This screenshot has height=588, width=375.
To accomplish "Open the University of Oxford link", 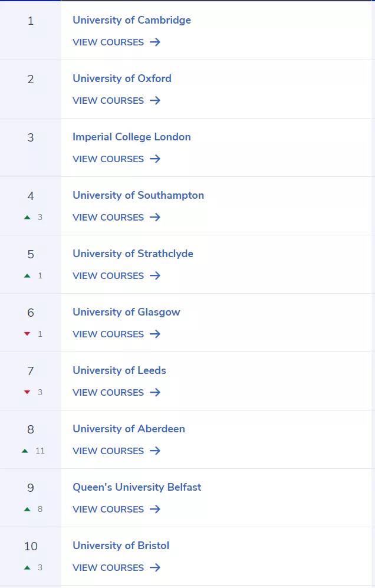I will point(122,79).
